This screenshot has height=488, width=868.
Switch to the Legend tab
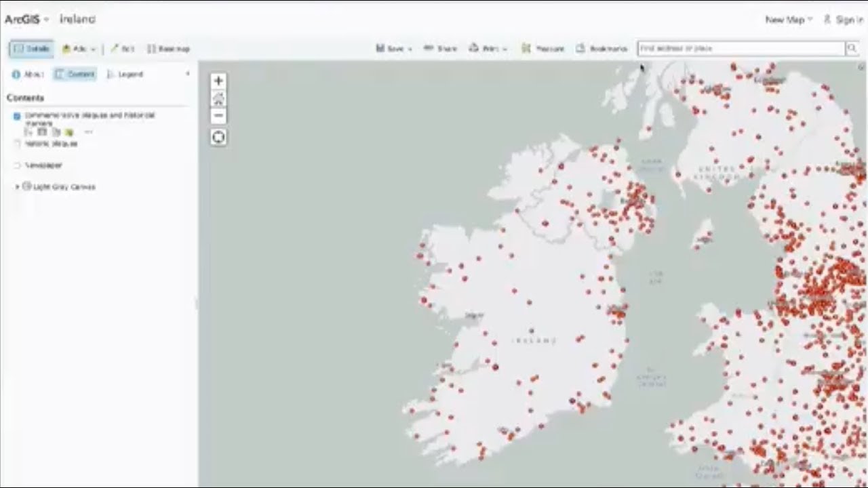[125, 75]
